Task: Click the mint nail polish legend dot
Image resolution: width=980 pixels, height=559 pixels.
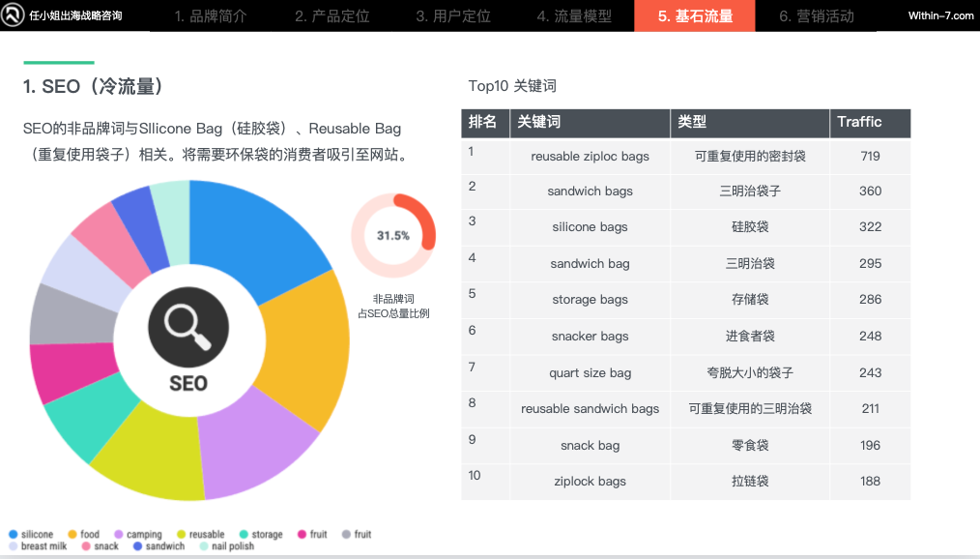Action: click(x=204, y=546)
